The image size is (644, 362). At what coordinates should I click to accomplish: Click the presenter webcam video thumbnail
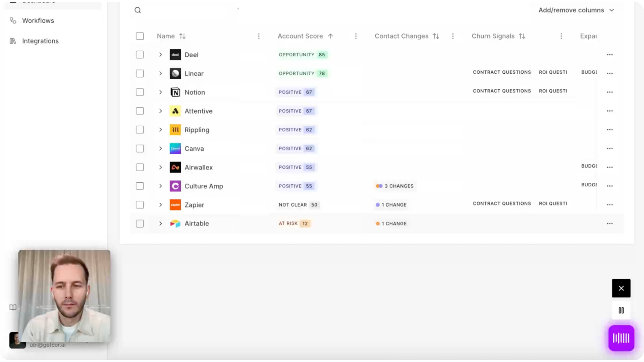[x=64, y=296]
